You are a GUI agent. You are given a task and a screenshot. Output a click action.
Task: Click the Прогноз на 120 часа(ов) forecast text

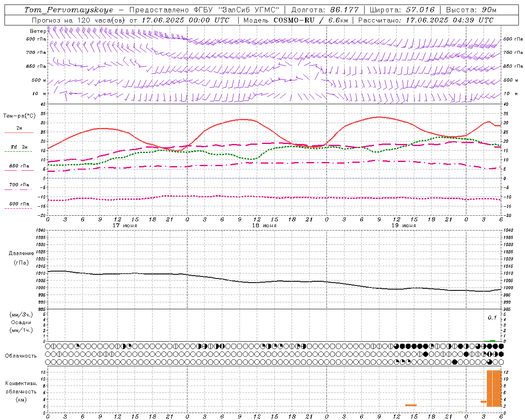pyautogui.click(x=79, y=20)
